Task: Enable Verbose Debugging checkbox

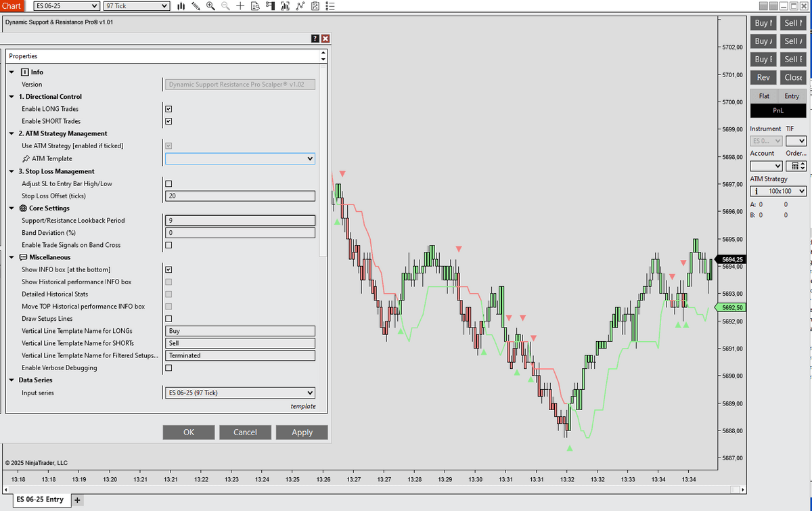Action: click(x=168, y=368)
